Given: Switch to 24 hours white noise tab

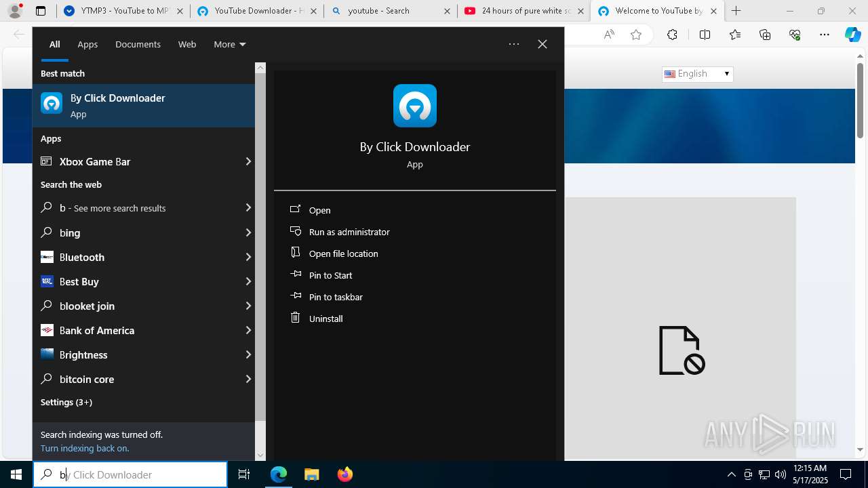Looking at the screenshot, I should point(524,11).
